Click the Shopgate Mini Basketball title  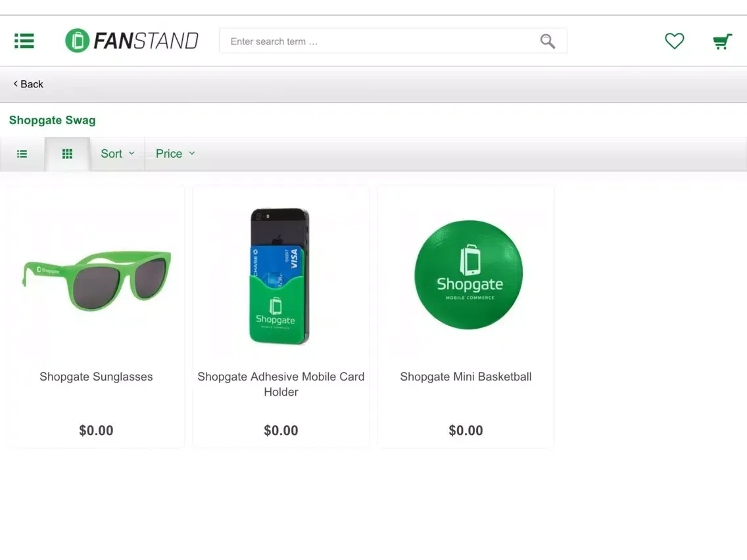(x=466, y=377)
